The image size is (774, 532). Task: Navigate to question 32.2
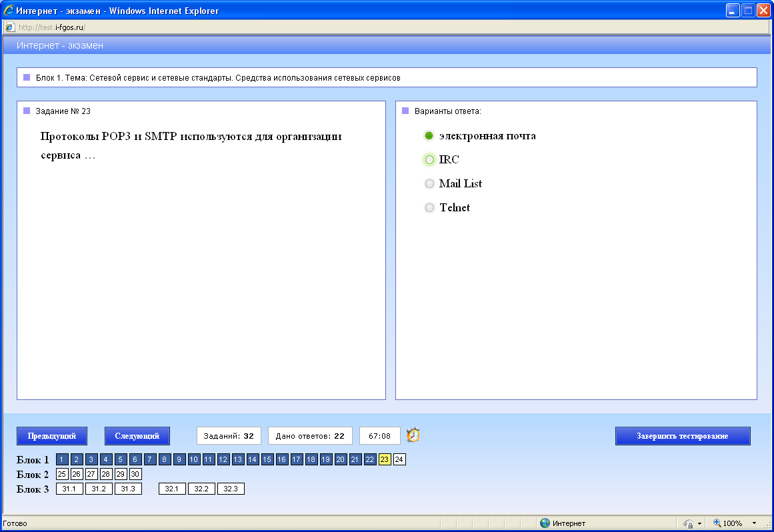click(201, 489)
